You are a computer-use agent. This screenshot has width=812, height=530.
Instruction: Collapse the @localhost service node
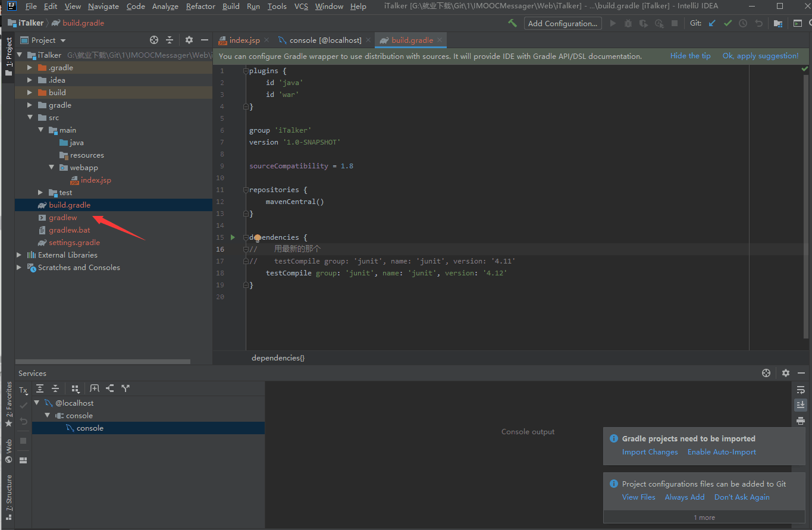[37, 403]
